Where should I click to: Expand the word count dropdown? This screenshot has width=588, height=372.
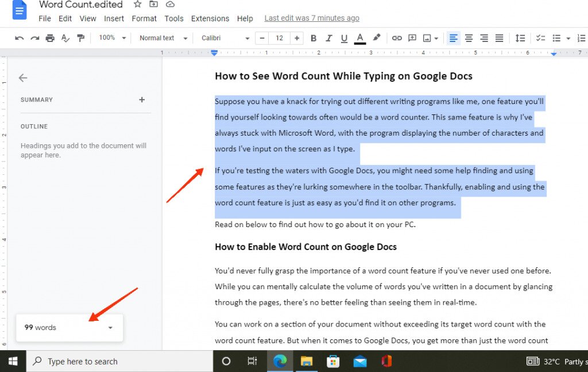pos(110,327)
